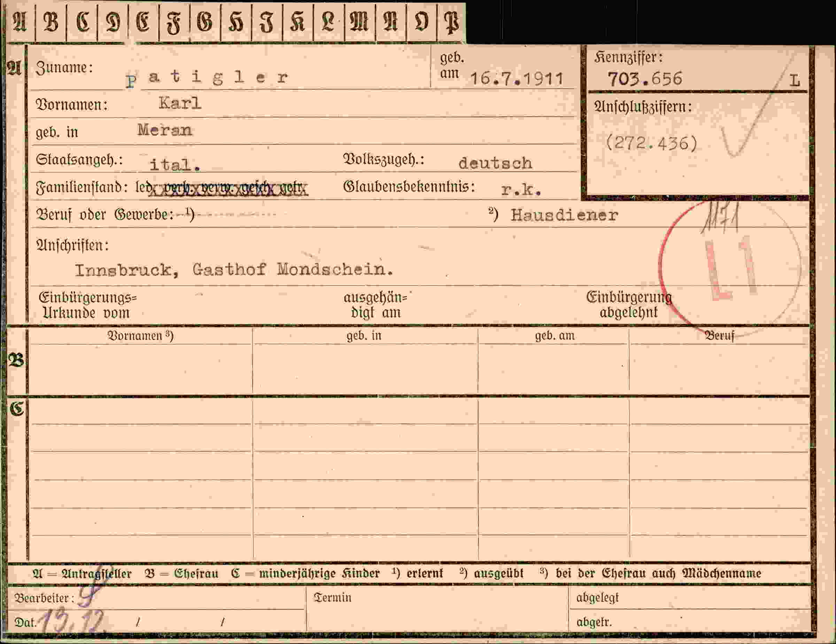Click the Termin field label
836x644 pixels.
coord(333,597)
